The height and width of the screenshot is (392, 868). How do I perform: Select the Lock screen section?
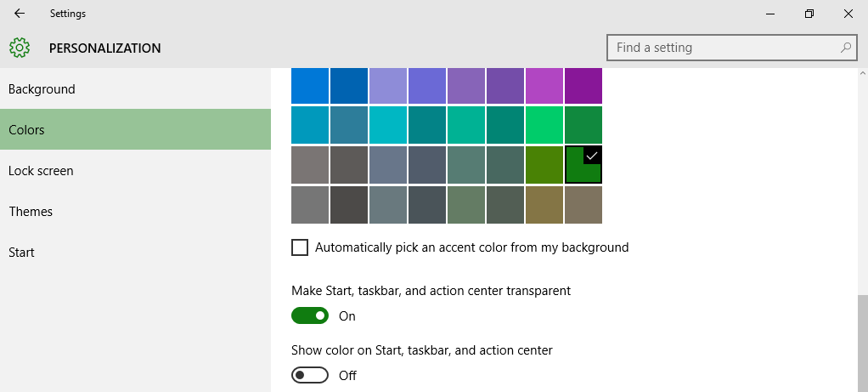(x=41, y=171)
